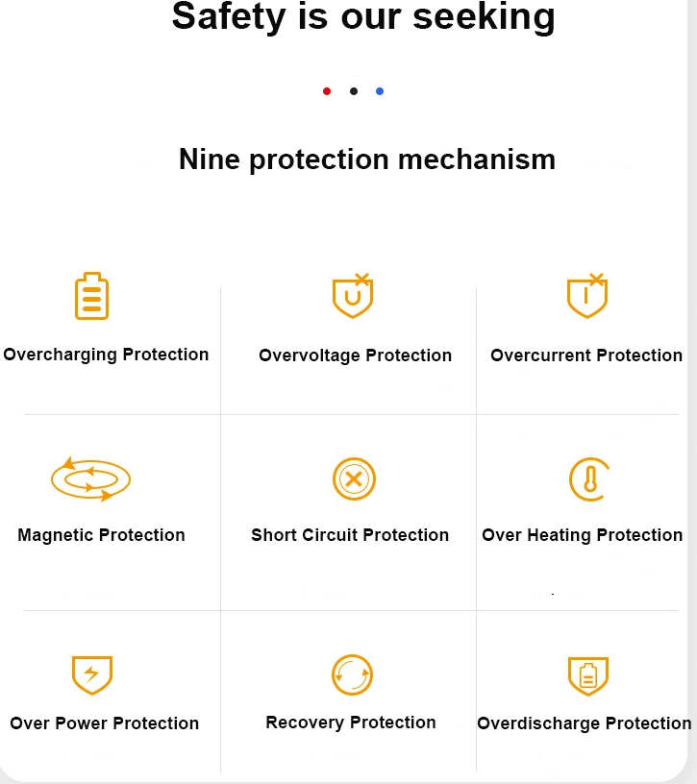The image size is (697, 784).
Task: Select the black color dot
Action: (x=354, y=91)
